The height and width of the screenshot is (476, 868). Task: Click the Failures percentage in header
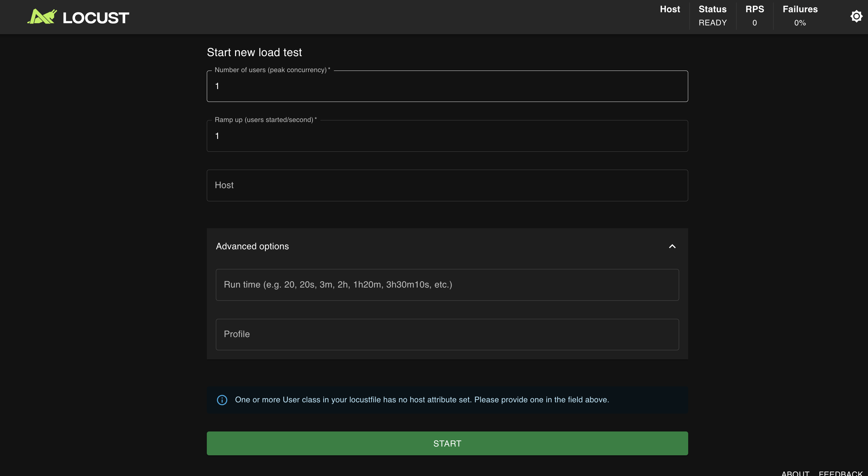[800, 23]
